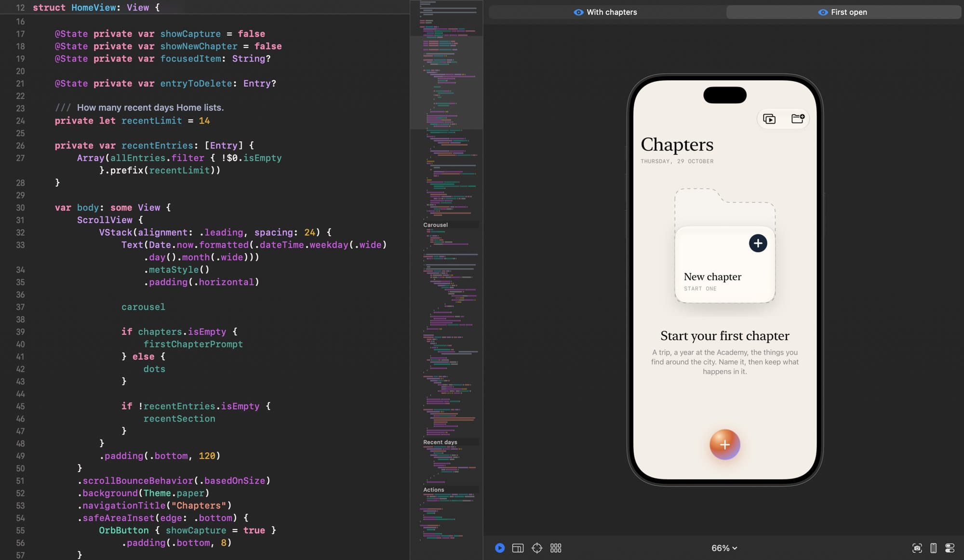This screenshot has width=964, height=560.
Task: Click line number 30 in the gutter
Action: (20, 208)
